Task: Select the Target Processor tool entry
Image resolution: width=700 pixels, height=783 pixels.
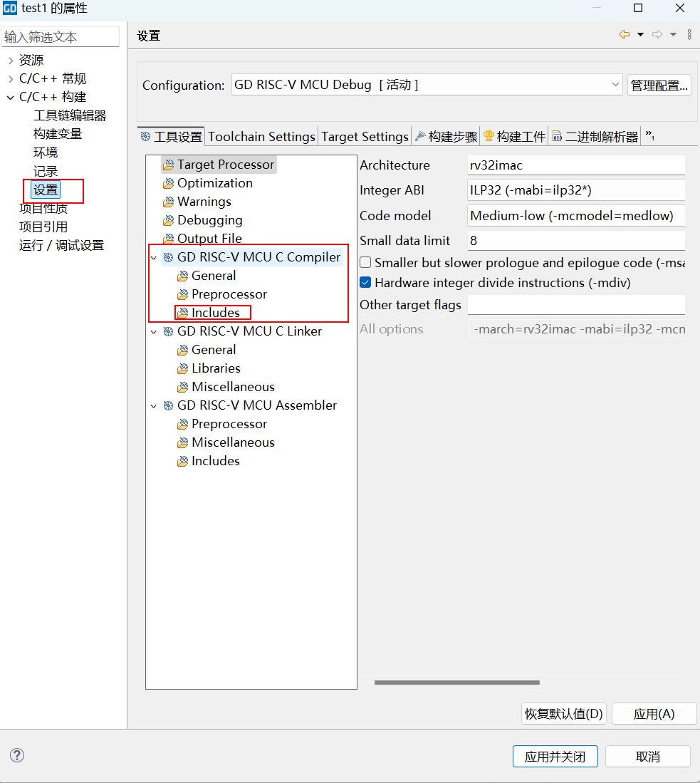Action: click(218, 164)
